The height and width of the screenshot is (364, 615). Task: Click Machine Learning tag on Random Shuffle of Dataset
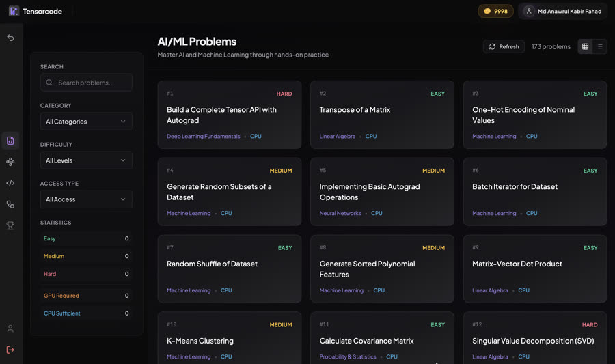pos(189,291)
